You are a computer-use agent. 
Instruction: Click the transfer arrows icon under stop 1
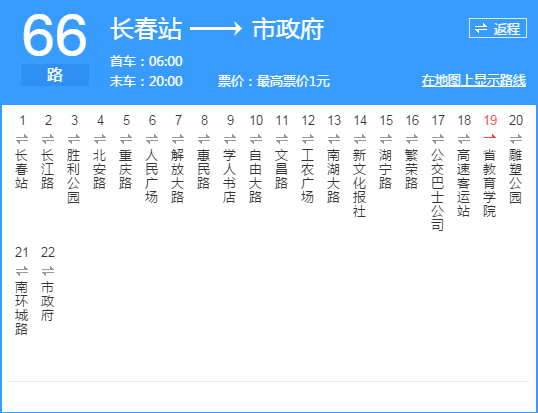[22, 139]
